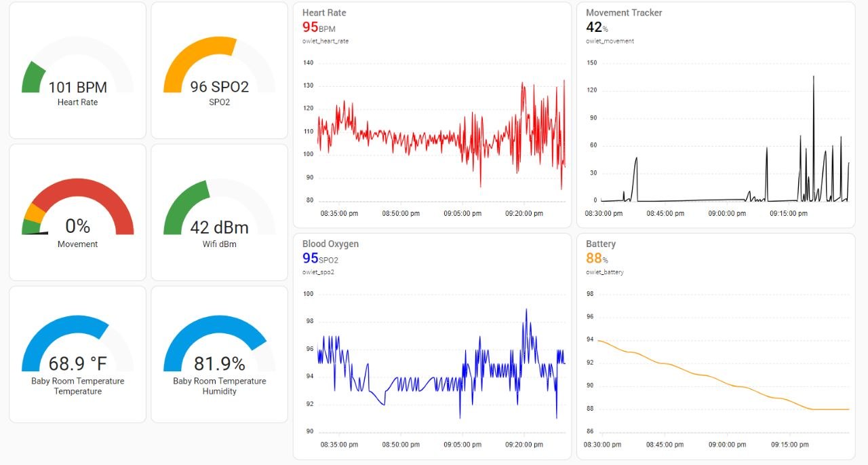Open the Heart Rate chart card title
The height and width of the screenshot is (465, 868).
pyautogui.click(x=323, y=12)
